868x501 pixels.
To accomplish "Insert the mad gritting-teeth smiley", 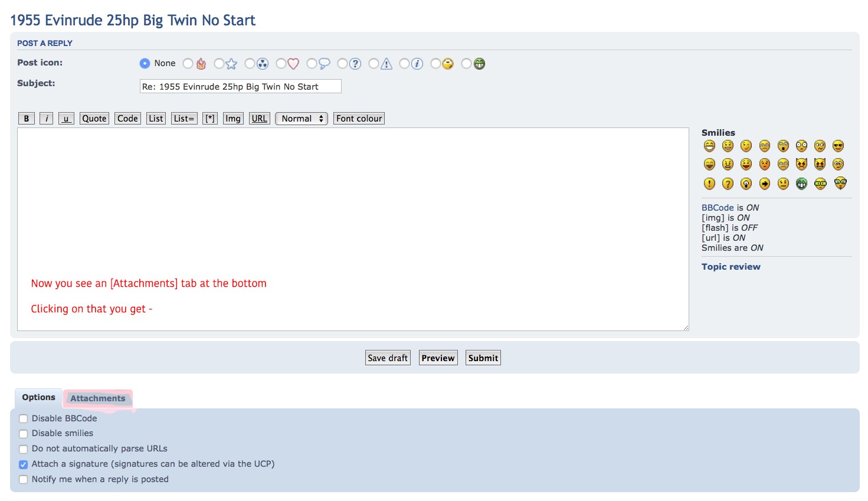I will (x=728, y=164).
